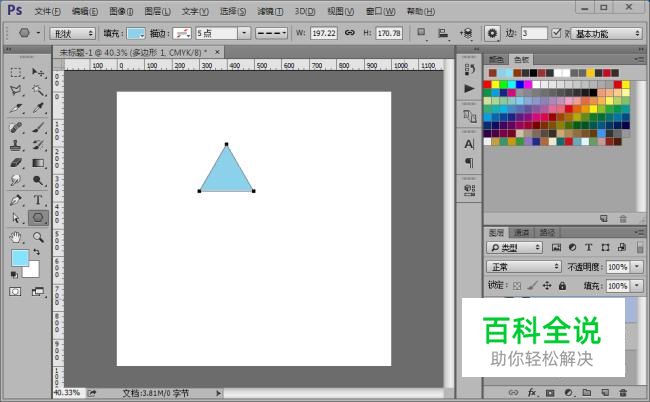Image resolution: width=650 pixels, height=402 pixels.
Task: Open tool preset picker arrow
Action: pos(38,33)
